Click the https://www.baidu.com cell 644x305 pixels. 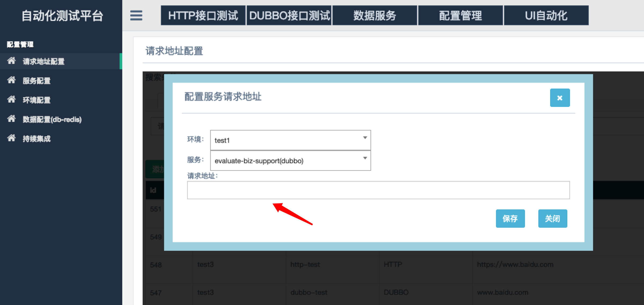[x=515, y=264]
